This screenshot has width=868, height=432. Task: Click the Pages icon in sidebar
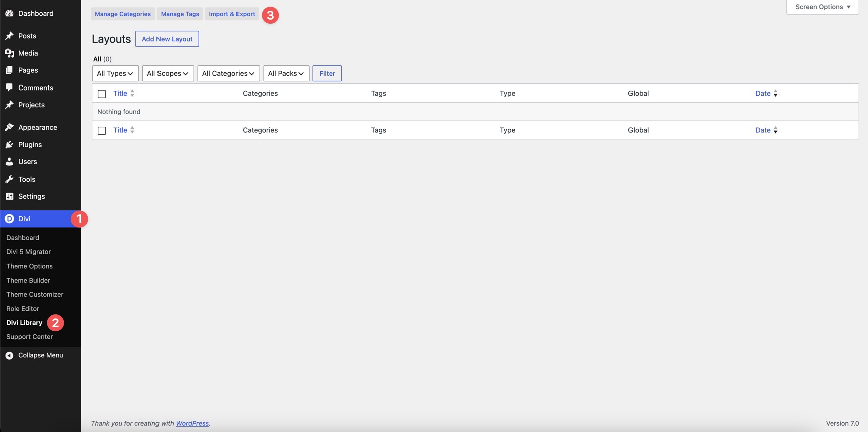tap(9, 70)
